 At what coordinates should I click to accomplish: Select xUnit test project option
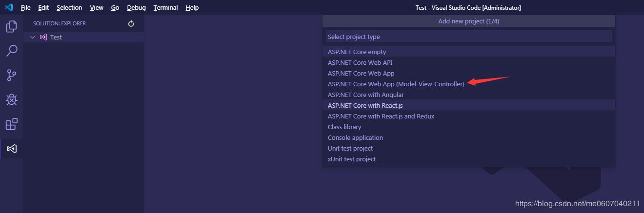[352, 159]
